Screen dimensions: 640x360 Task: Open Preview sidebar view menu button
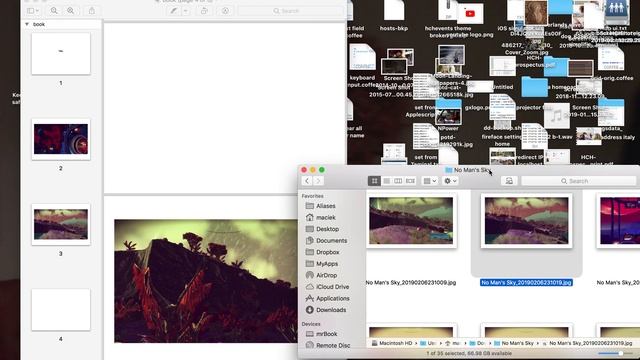[x=33, y=11]
